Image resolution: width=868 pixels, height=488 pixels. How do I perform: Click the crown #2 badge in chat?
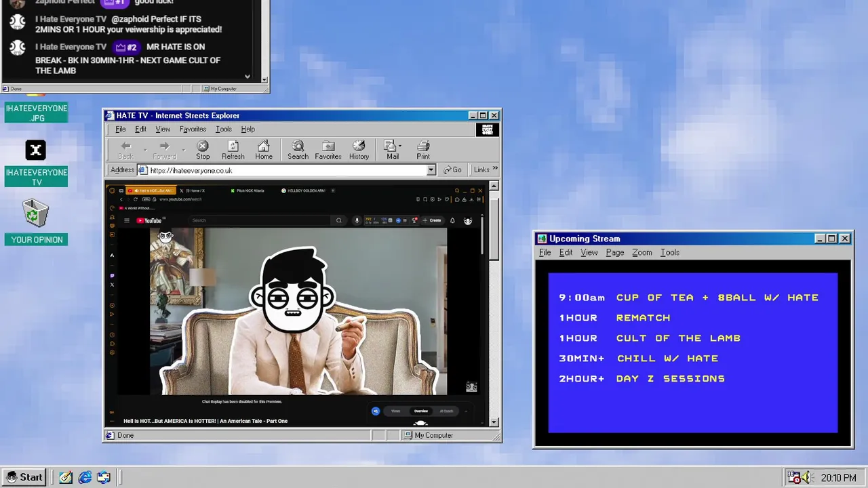pyautogui.click(x=126, y=47)
